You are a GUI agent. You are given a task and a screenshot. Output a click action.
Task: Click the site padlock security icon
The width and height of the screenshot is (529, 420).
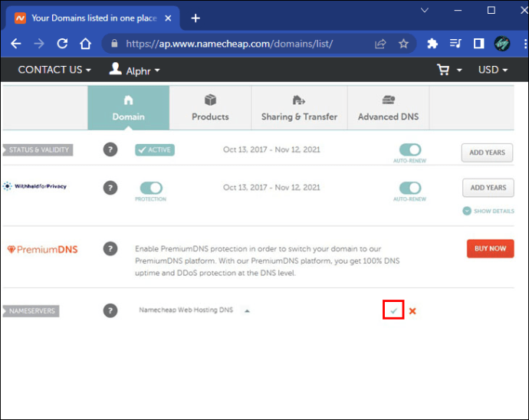point(114,44)
